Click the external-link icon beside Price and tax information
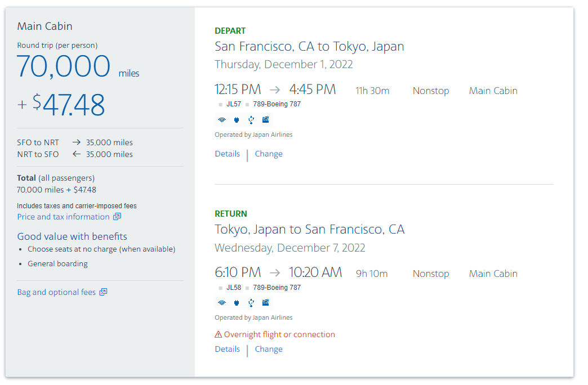Image resolution: width=588 pixels, height=385 pixels. tap(117, 217)
